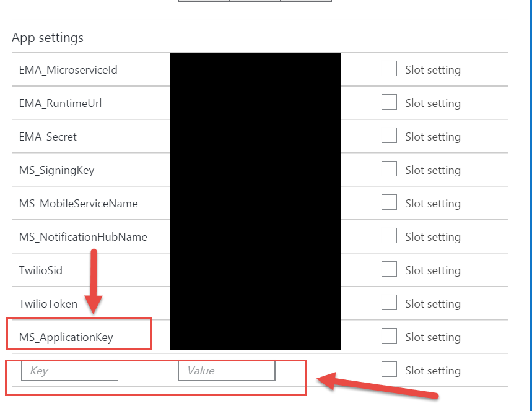Enable Slot setting on the new empty row
Image resolution: width=532 pixels, height=411 pixels.
389,369
